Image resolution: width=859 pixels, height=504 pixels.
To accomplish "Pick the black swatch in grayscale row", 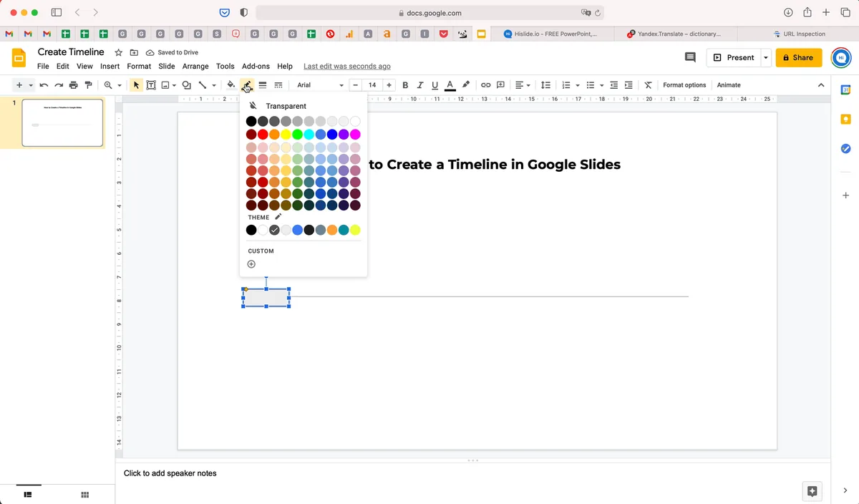I will tap(251, 121).
